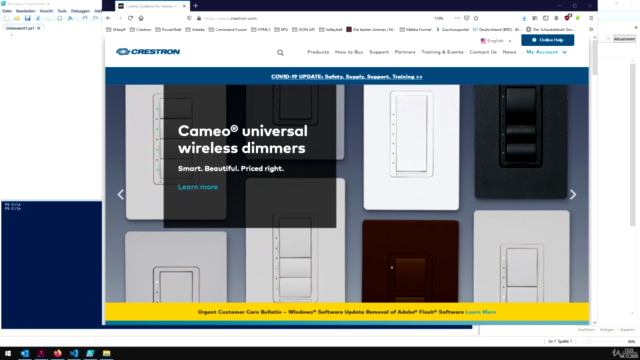Screen dimensions: 640x360
Task: Save the script with the PowerShell ISE save icon
Action: pyautogui.click(x=27, y=18)
